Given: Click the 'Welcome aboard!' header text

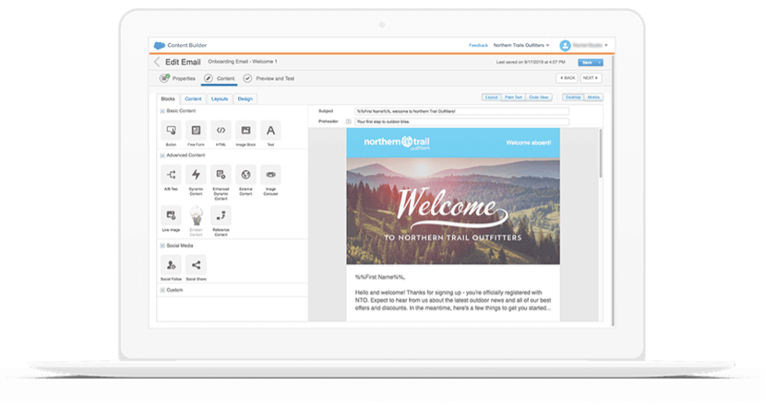Looking at the screenshot, I should tap(529, 143).
